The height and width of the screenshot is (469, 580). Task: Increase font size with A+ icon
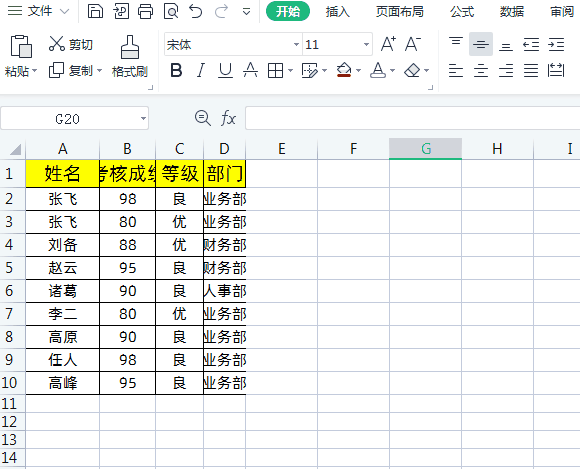pos(388,44)
